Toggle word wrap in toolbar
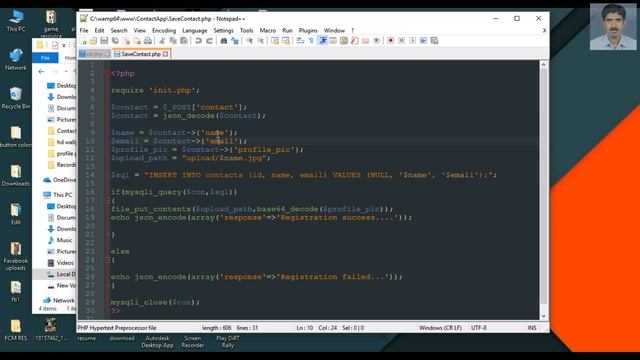 click(x=300, y=41)
